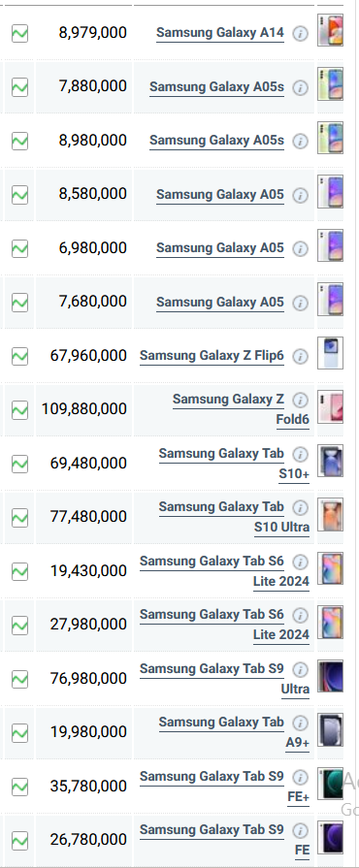Click info icon beside Galaxy Z Fold6

pos(300,400)
